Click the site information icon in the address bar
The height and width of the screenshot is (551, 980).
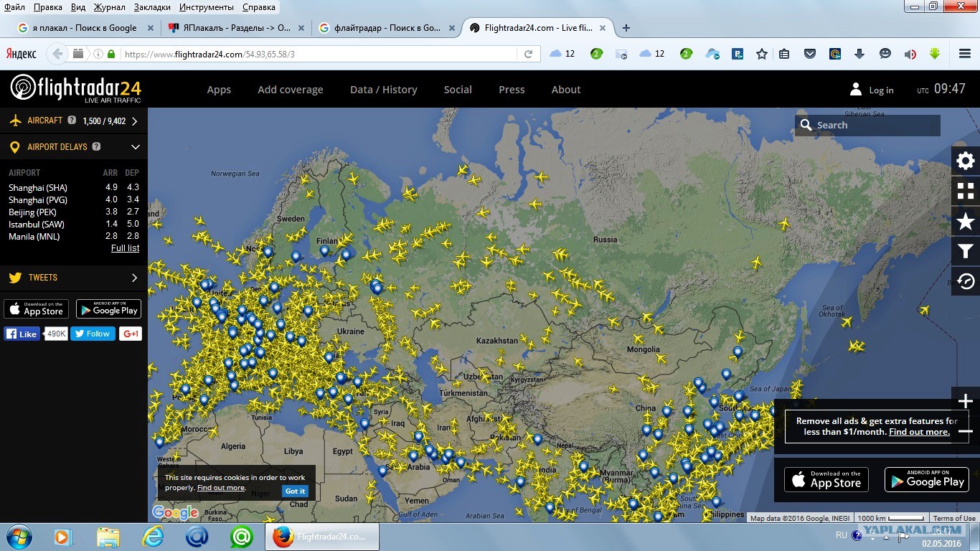(x=98, y=54)
